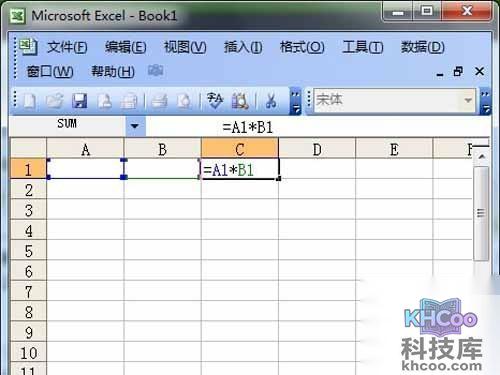Restore the workbook document window
This screenshot has height=375, width=500.
coord(459,71)
